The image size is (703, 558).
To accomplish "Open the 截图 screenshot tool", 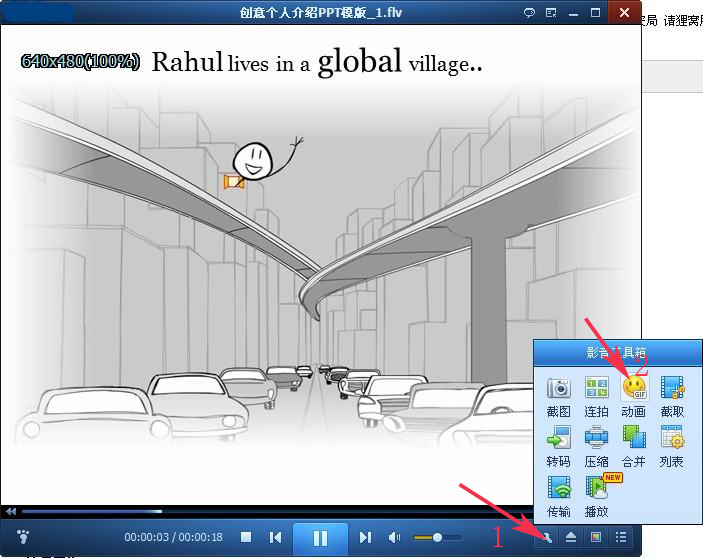I will (x=558, y=389).
